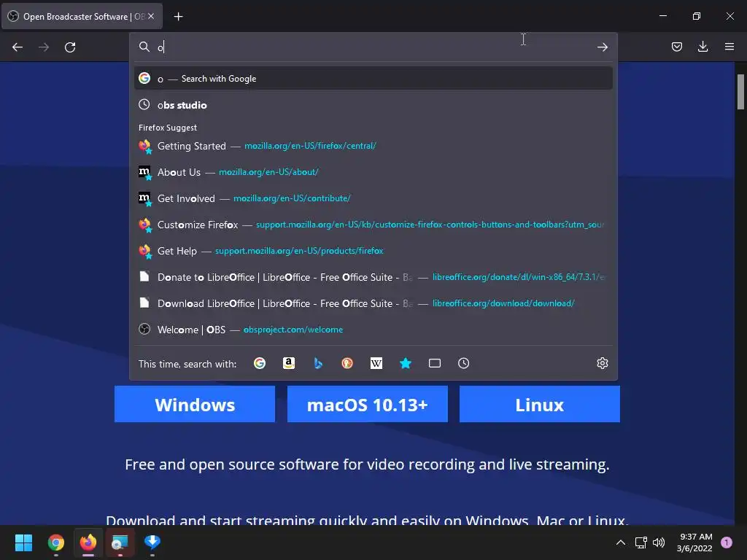Open the network status tray icon

(x=640, y=542)
